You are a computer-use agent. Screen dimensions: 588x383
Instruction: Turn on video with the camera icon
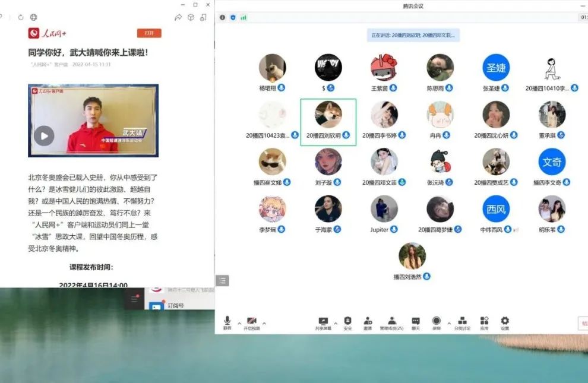[x=251, y=321]
